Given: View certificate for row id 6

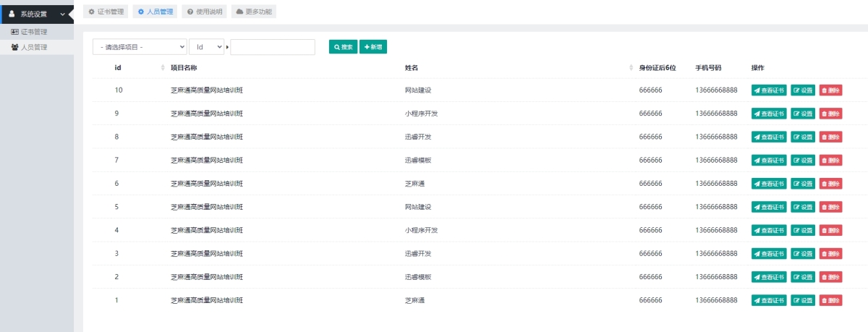Looking at the screenshot, I should click(x=769, y=184).
